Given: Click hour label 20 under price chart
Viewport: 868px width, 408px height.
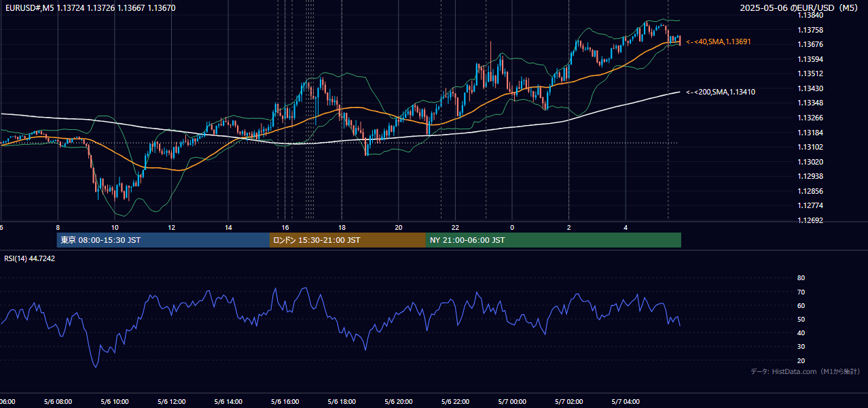Looking at the screenshot, I should point(399,227).
